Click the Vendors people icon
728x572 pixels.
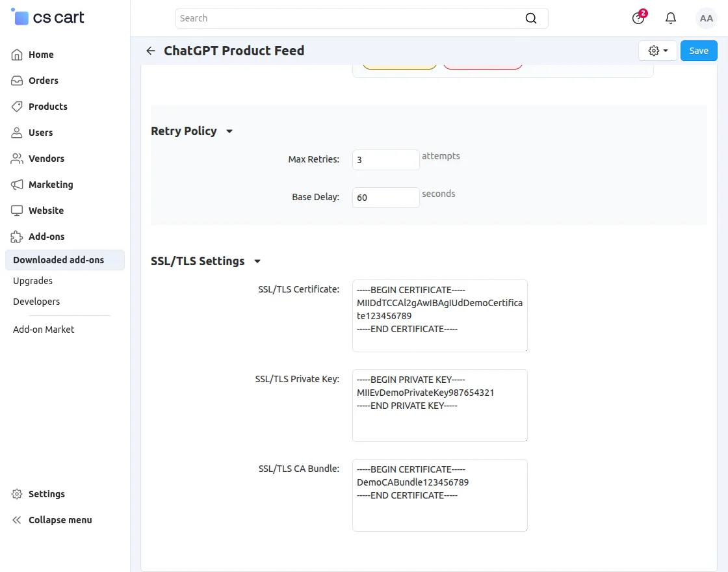[x=17, y=159]
